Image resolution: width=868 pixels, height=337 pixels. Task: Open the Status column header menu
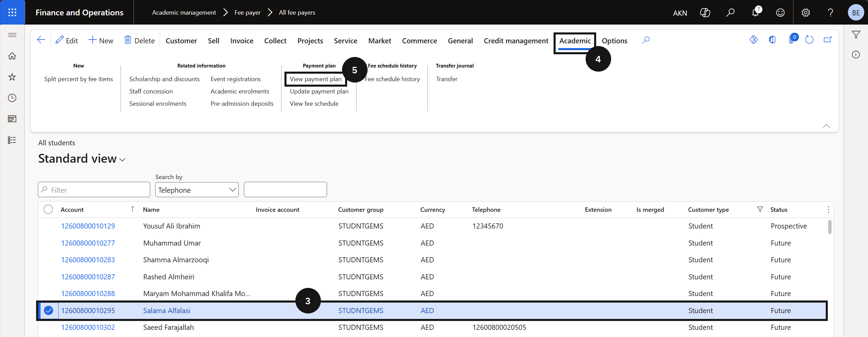tap(779, 209)
